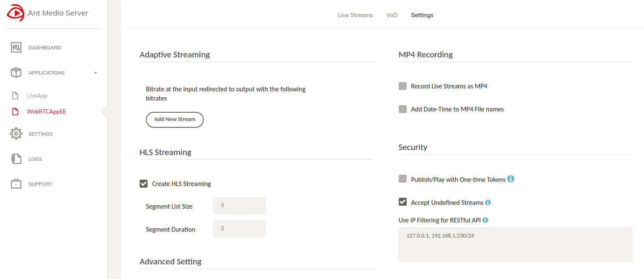Show info icon beside Accept Undefined Streams

(x=488, y=202)
